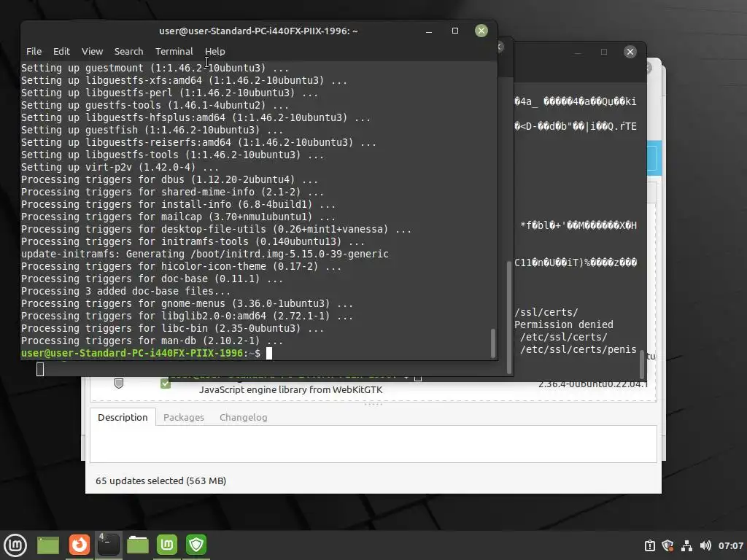Open the Search menu in terminal

tap(128, 52)
